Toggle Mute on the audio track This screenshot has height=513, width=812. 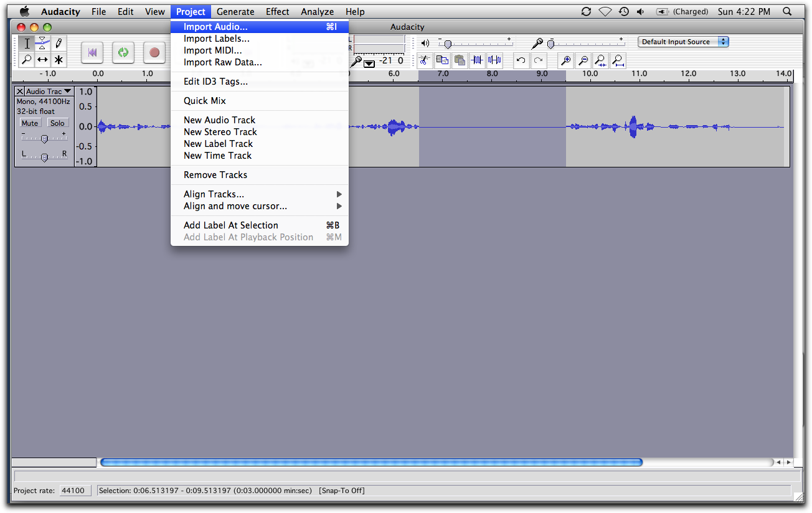point(30,123)
